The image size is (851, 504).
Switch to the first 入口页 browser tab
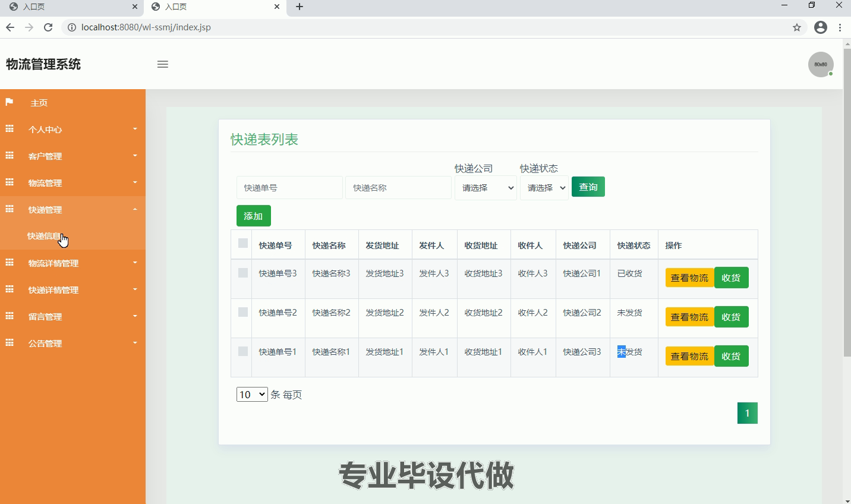(x=71, y=7)
